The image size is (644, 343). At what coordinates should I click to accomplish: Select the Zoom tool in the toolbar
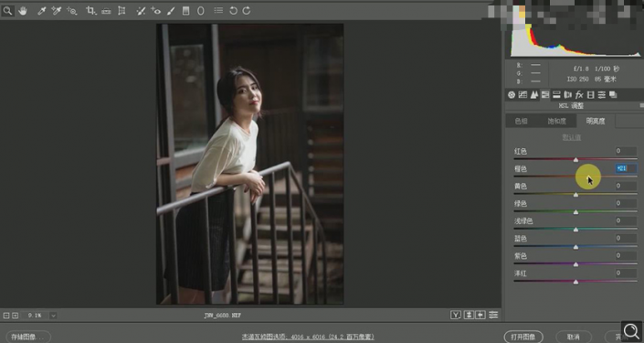pyautogui.click(x=7, y=11)
